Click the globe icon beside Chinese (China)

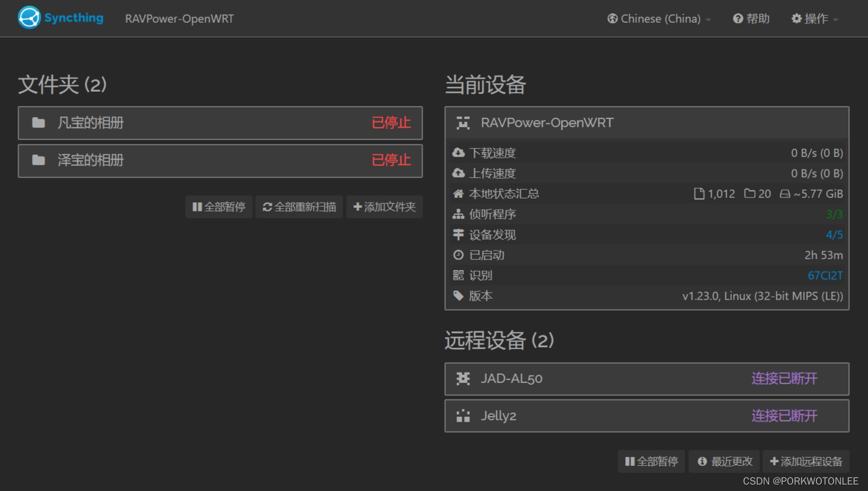(612, 19)
